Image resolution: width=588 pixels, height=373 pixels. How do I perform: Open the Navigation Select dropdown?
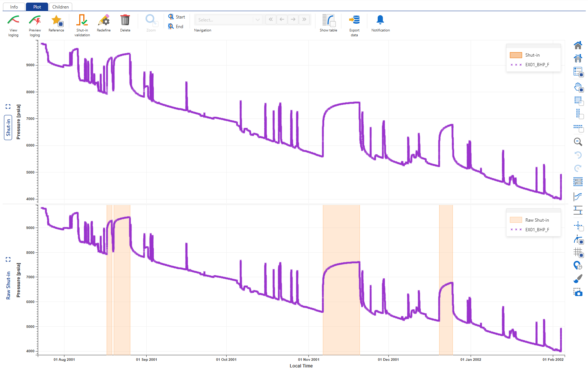point(228,20)
